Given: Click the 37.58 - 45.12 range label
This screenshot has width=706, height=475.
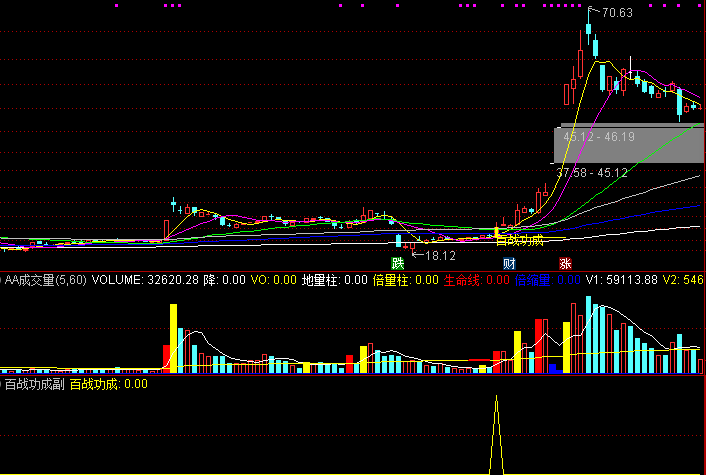Looking at the screenshot, I should click(x=592, y=172).
